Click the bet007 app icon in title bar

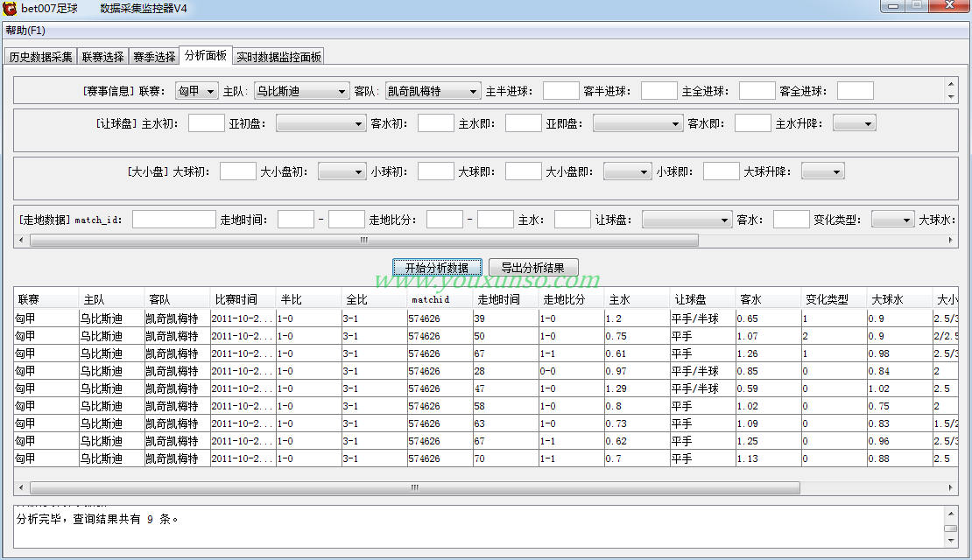coord(10,8)
